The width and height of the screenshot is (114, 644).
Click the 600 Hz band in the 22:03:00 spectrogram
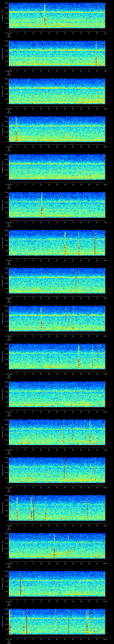pos(57,88)
